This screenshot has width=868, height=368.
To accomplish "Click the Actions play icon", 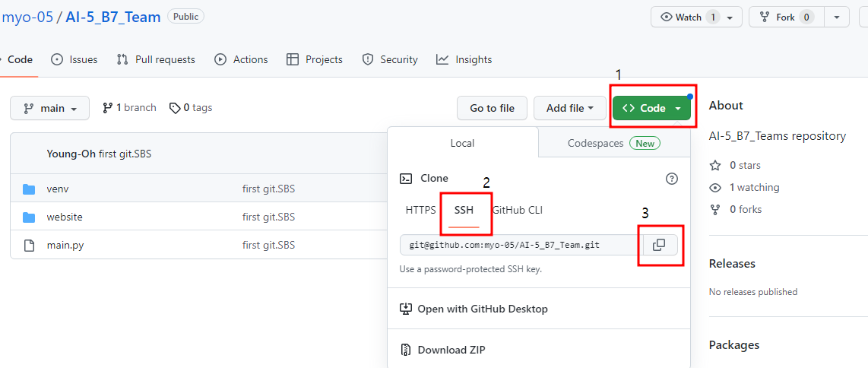I will tap(220, 59).
